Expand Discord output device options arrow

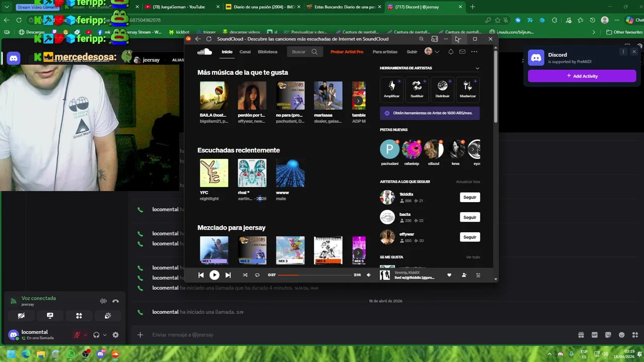(105, 335)
